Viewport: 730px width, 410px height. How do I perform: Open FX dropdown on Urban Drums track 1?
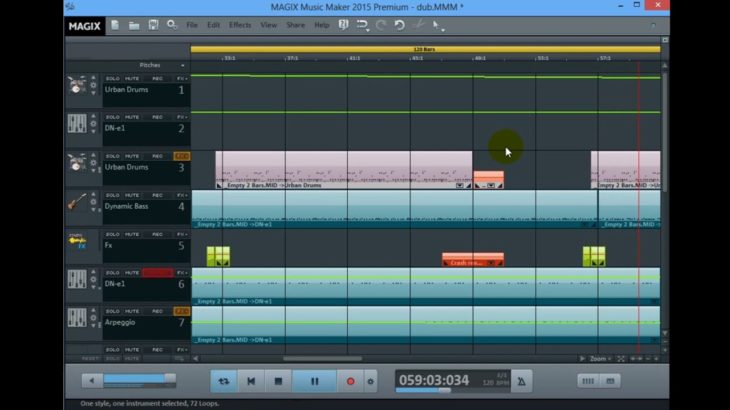(x=182, y=79)
